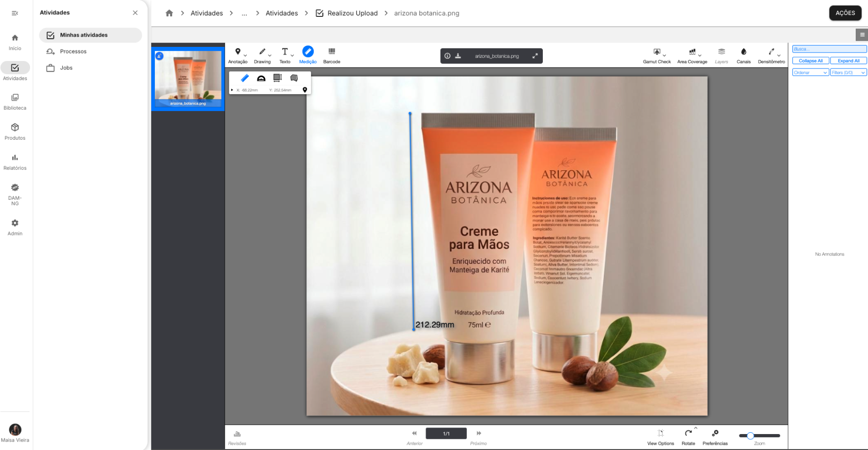The width and height of the screenshot is (868, 450).
Task: Go to home via breadcrumb icon
Action: tap(169, 13)
